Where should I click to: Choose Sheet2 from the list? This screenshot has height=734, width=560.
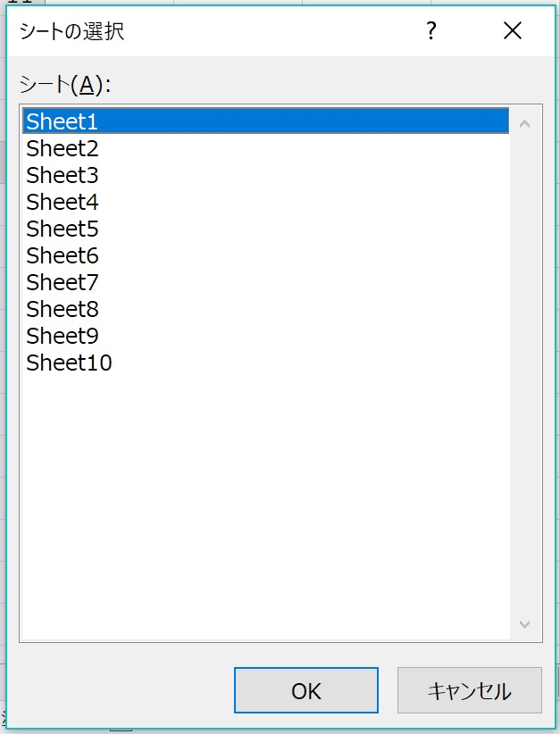62,148
